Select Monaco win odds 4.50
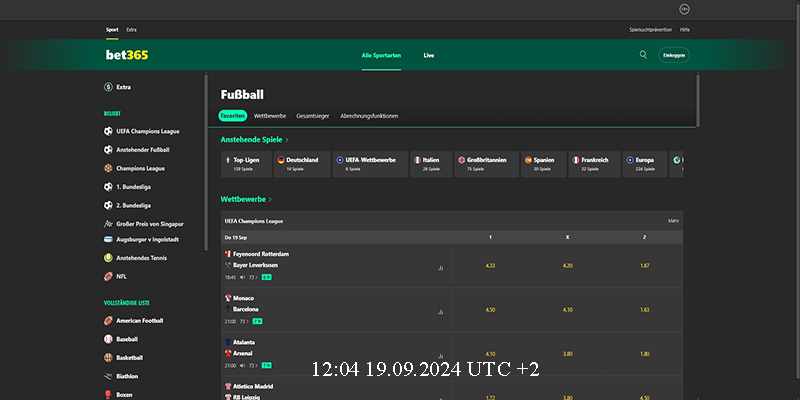Viewport: 800px width, 400px height. [x=490, y=310]
